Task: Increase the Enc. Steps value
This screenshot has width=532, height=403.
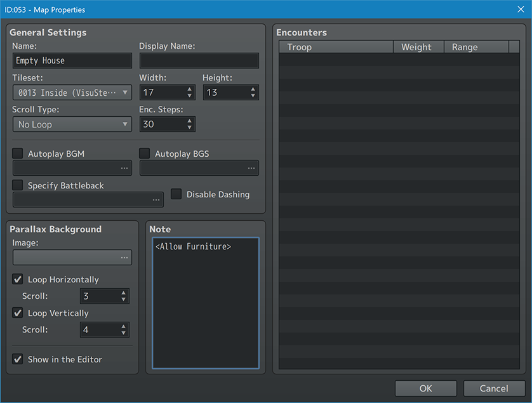Action: [x=189, y=121]
